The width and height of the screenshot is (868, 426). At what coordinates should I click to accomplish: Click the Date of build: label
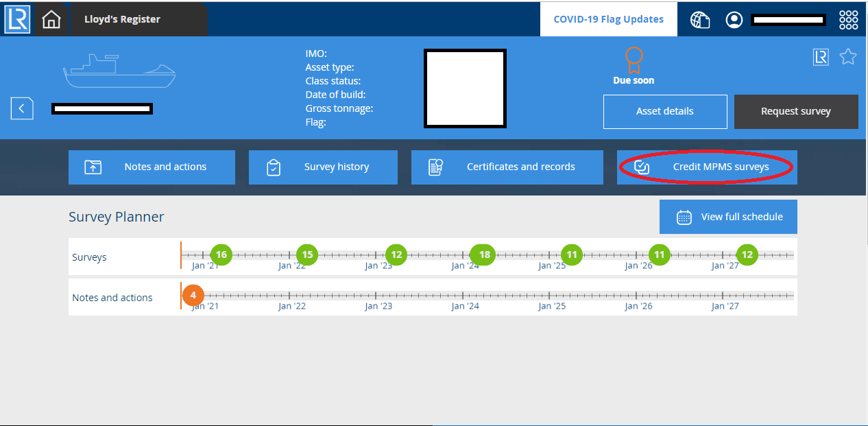click(x=335, y=95)
